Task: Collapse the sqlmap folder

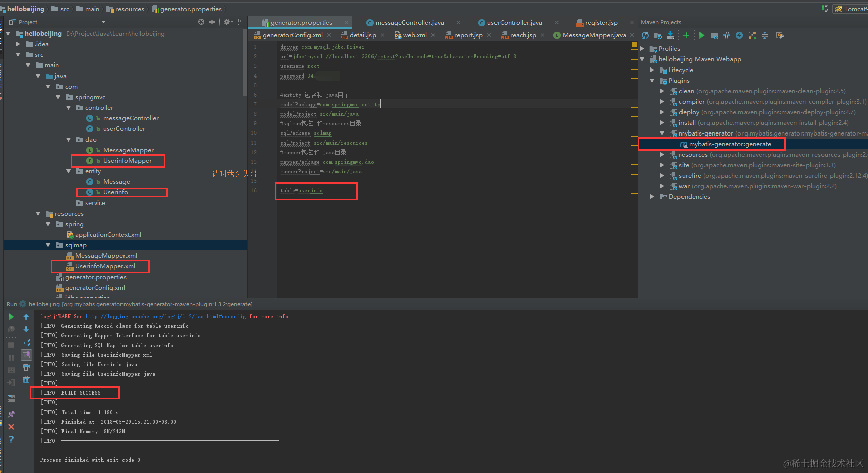Action: click(x=48, y=245)
